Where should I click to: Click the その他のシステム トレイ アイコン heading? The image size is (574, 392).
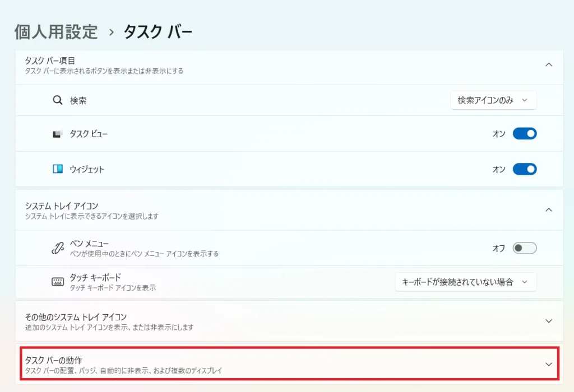[76, 316]
